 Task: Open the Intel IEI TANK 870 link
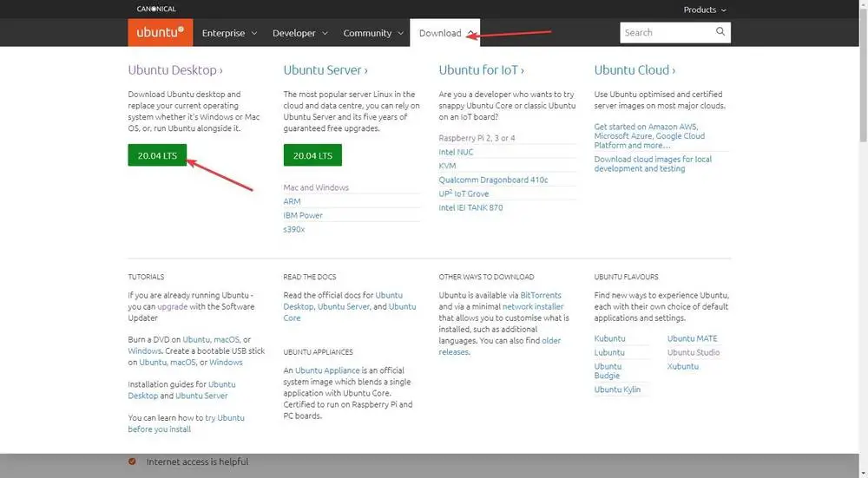pos(470,207)
